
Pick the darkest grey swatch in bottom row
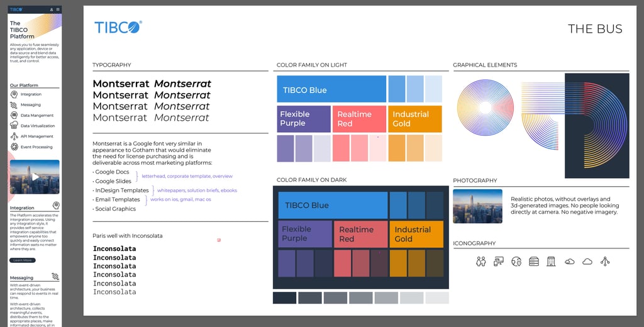click(x=285, y=298)
